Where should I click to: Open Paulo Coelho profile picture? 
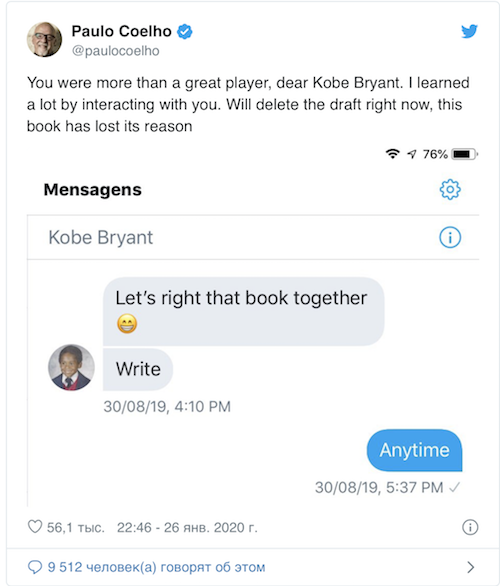pyautogui.click(x=44, y=39)
